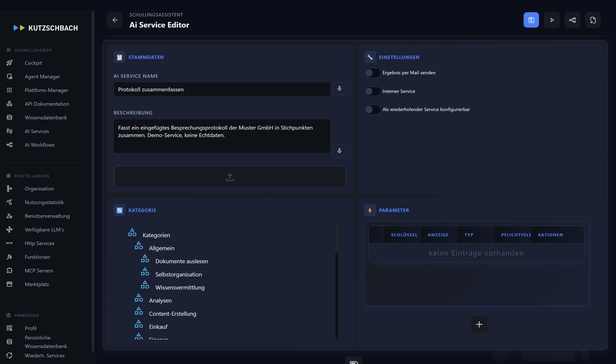Click the Profil icon
The width and height of the screenshot is (616, 364).
[x=9, y=328]
